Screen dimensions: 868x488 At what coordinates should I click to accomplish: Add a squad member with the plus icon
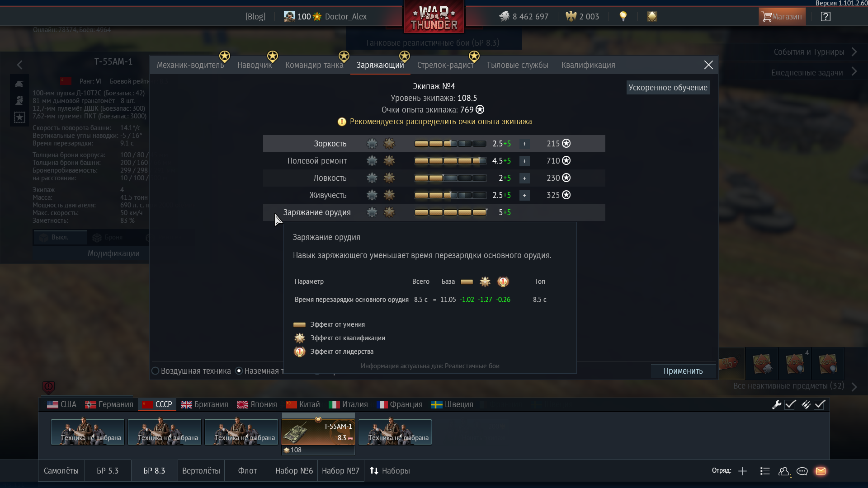tap(742, 471)
